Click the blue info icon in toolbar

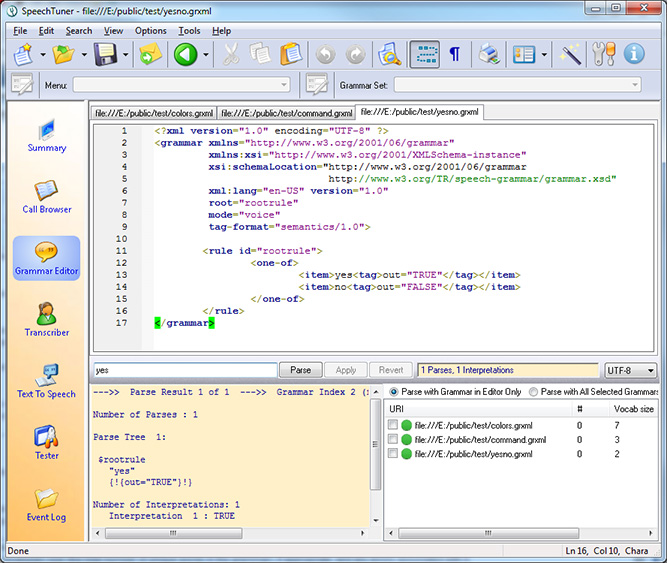(634, 54)
